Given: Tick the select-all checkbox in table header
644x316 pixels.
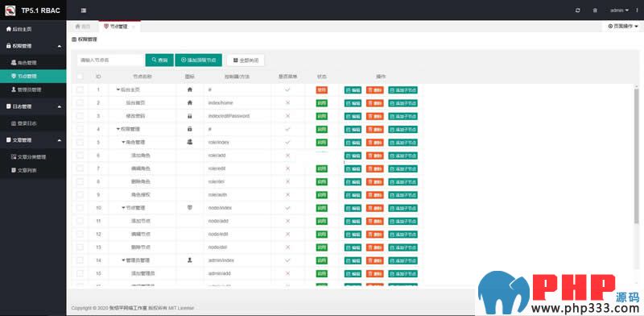Looking at the screenshot, I should pyautogui.click(x=80, y=77).
